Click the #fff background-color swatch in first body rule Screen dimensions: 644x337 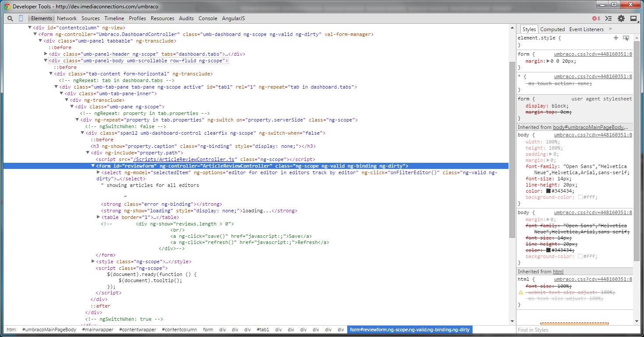(580, 197)
